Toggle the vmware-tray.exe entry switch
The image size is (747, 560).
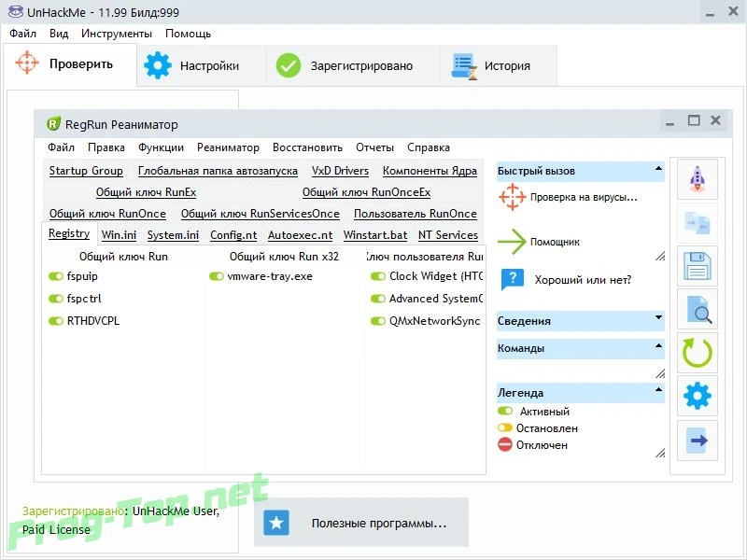[x=217, y=276]
